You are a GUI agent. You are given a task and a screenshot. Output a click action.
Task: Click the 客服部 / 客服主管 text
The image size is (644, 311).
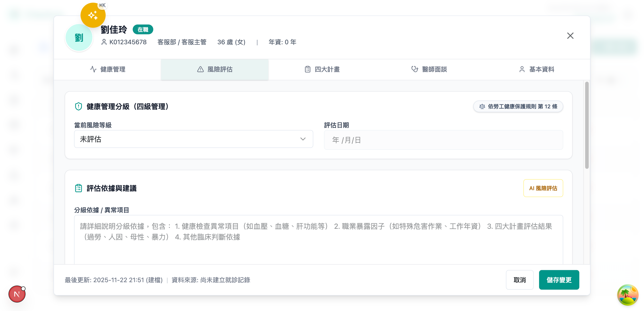182,42
